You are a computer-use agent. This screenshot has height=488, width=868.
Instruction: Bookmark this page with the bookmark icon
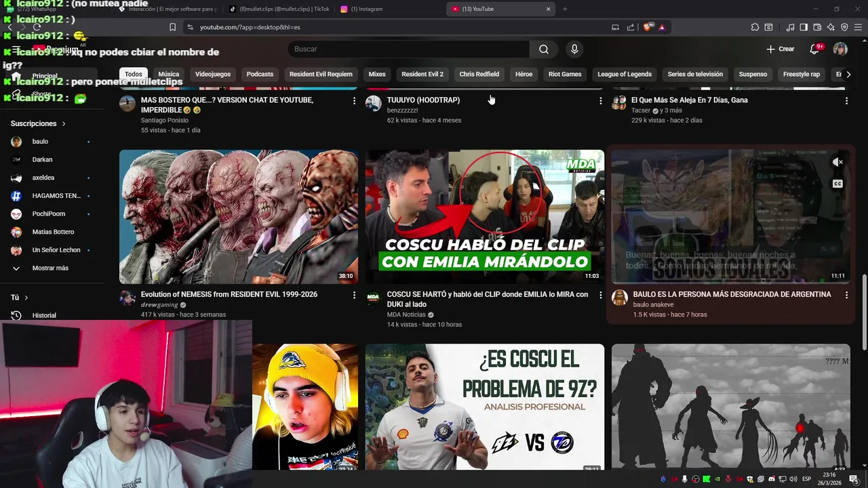172,27
